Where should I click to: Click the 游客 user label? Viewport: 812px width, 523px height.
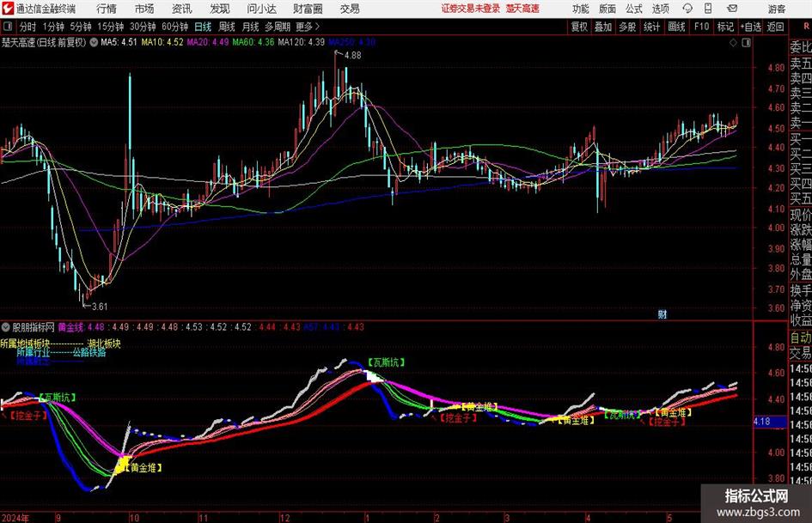[x=776, y=9]
